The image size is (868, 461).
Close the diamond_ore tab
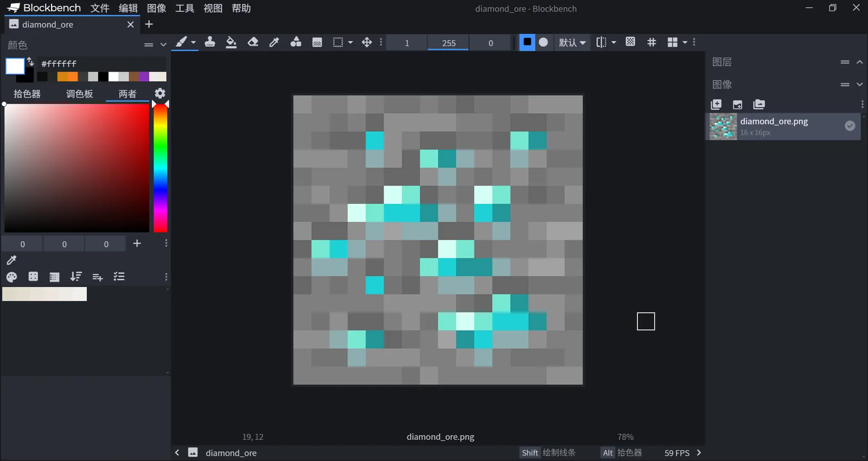pos(130,24)
